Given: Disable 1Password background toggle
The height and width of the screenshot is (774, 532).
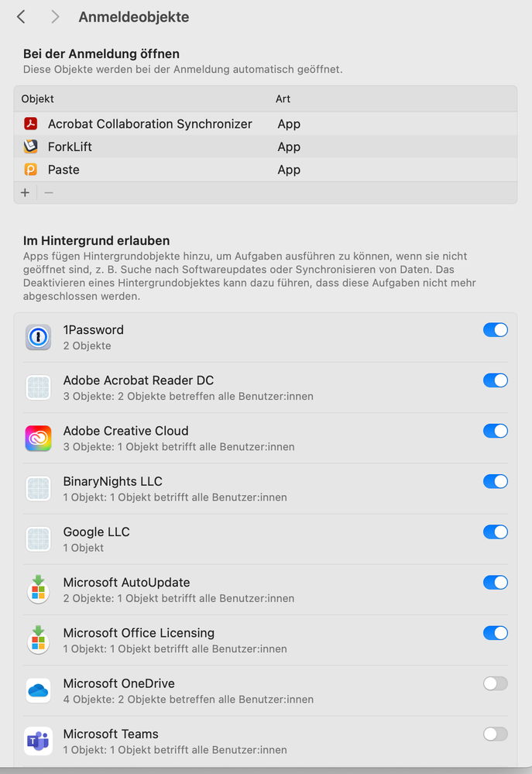Looking at the screenshot, I should tap(496, 330).
